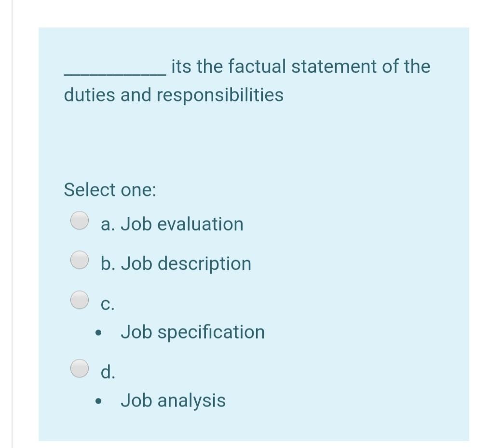Select radio button for option d

pos(79,369)
